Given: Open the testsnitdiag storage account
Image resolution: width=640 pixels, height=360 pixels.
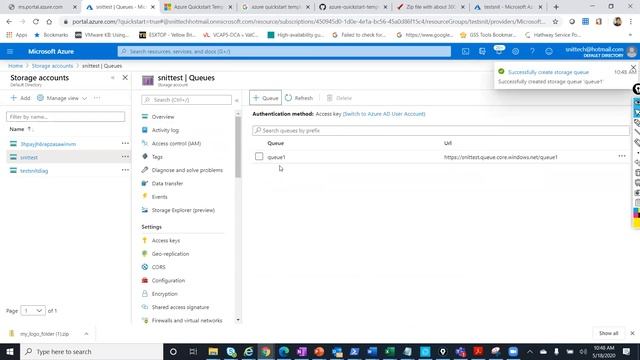Looking at the screenshot, I should (34, 171).
